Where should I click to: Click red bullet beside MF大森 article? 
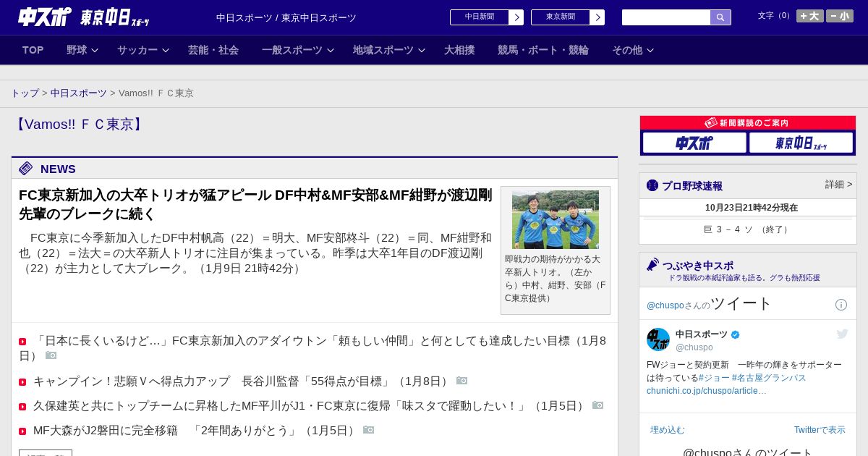[22, 431]
